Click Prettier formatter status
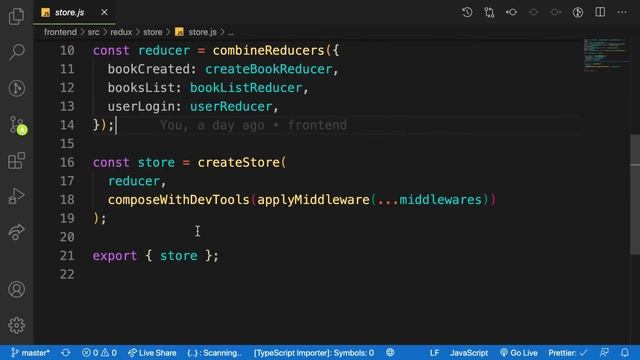The width and height of the screenshot is (640, 360). point(568,353)
